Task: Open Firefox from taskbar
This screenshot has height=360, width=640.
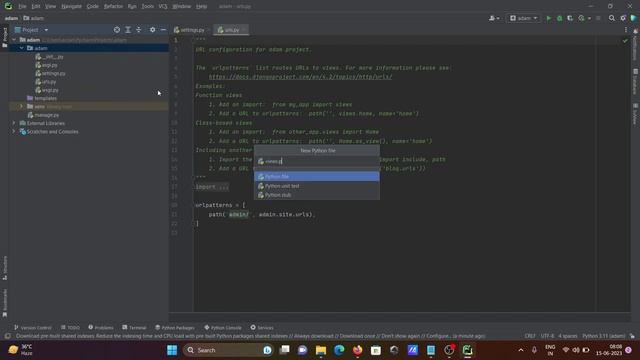Action: tap(358, 350)
